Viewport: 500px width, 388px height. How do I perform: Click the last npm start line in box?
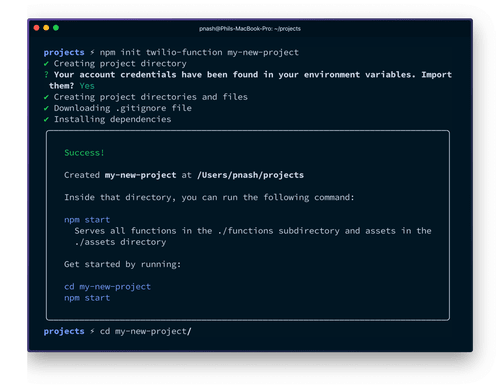87,298
